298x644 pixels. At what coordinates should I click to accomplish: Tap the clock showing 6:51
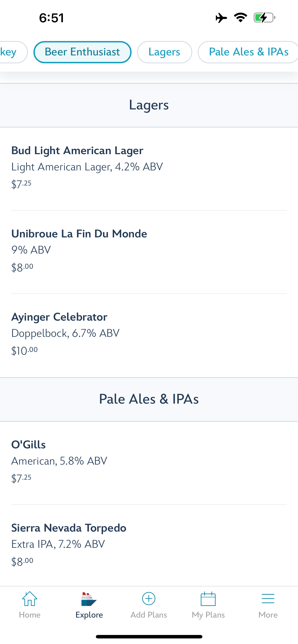pyautogui.click(x=52, y=18)
